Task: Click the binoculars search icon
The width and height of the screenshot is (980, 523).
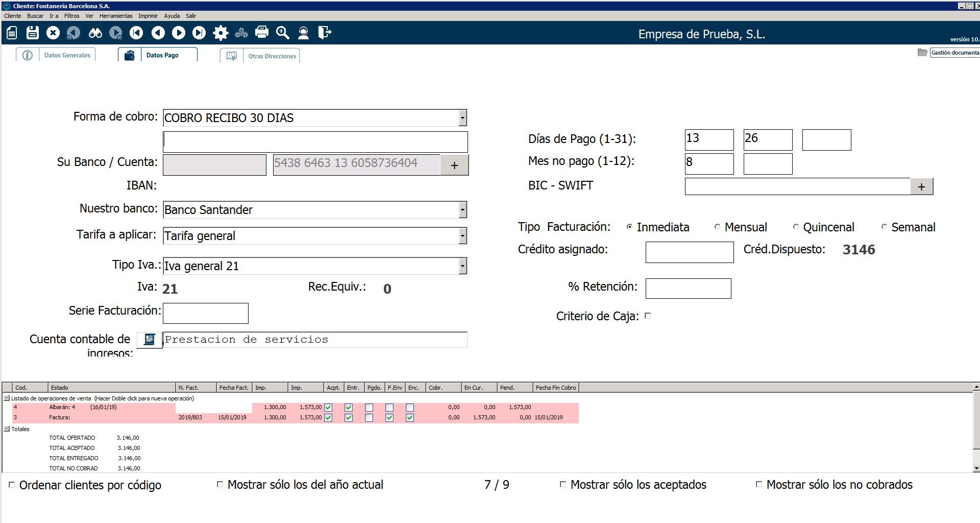Action: tap(95, 33)
